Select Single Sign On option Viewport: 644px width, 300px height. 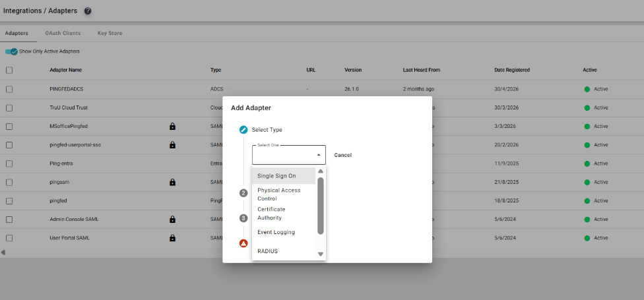pos(284,175)
